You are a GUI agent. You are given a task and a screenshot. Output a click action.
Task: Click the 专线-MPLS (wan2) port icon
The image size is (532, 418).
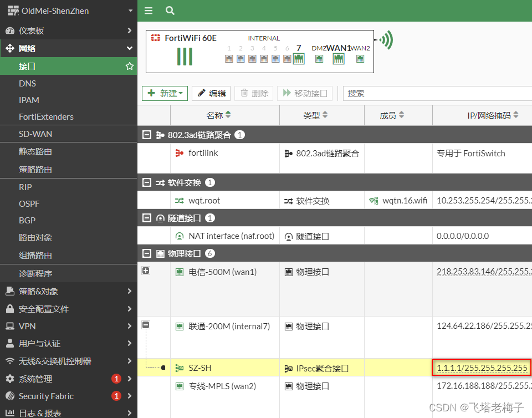click(x=179, y=386)
